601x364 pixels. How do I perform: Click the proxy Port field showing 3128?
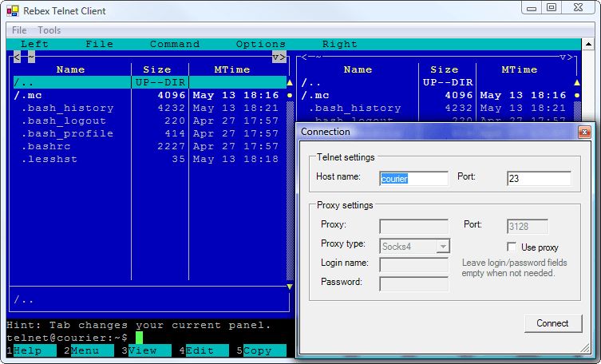(528, 226)
